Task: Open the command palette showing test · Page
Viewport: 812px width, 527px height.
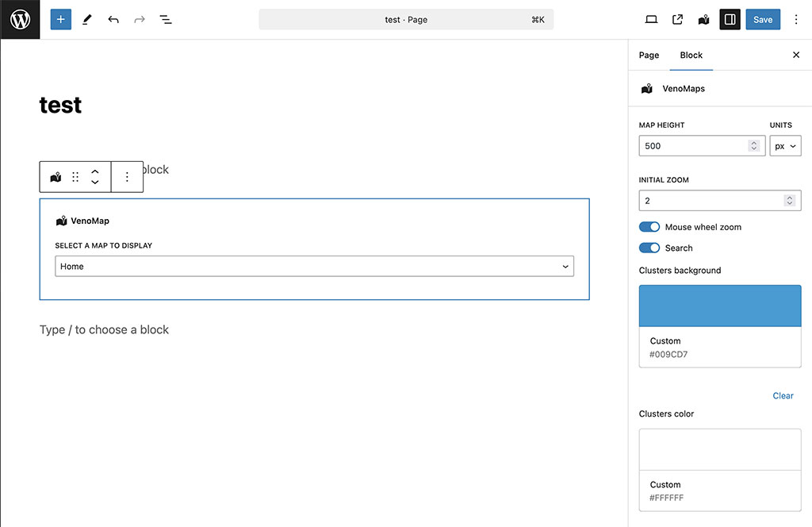Action: [406, 20]
